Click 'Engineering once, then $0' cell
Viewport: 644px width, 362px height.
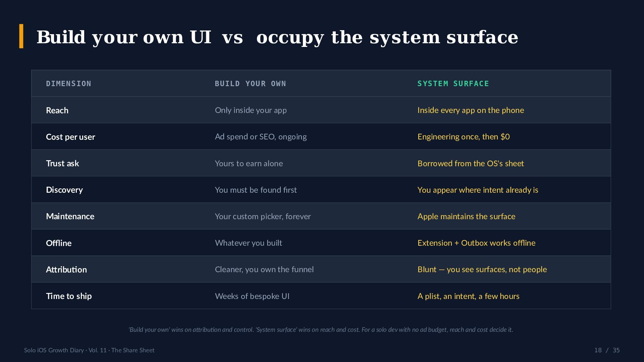[x=464, y=137]
